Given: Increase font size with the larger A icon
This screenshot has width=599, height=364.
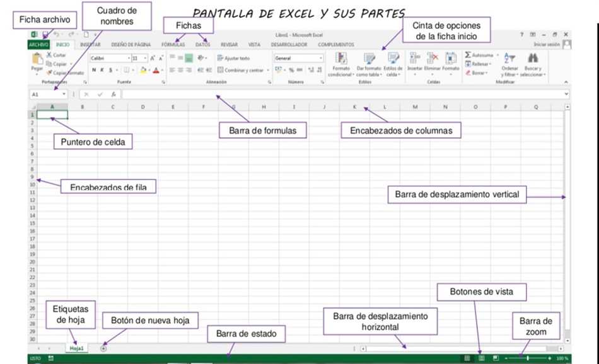Looking at the screenshot, I should coord(153,58).
